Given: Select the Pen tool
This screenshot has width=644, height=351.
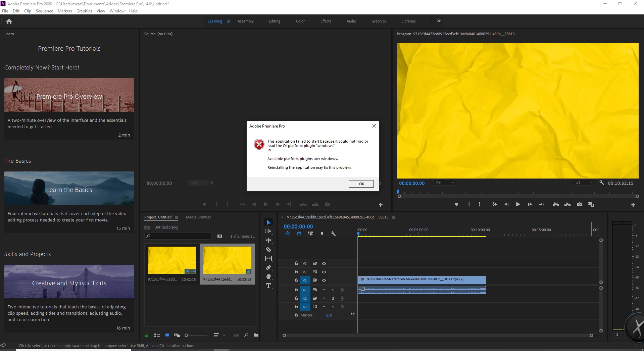Looking at the screenshot, I should (268, 267).
